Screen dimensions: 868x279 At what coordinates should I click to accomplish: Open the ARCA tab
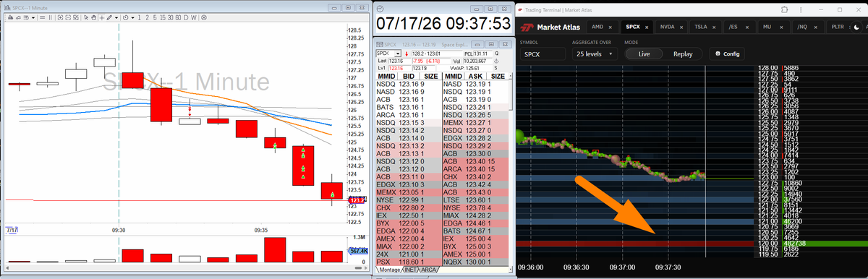point(428,270)
